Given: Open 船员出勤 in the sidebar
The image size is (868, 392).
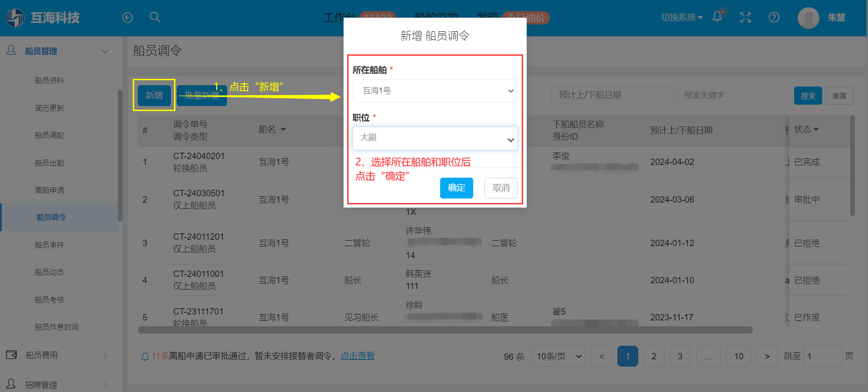Looking at the screenshot, I should tap(49, 163).
